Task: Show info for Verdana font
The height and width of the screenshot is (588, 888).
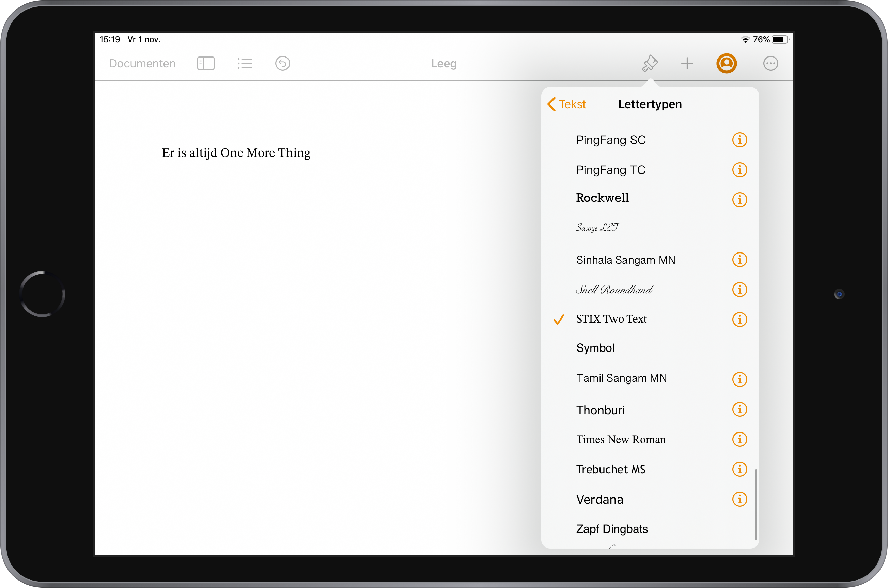Action: coord(739,499)
